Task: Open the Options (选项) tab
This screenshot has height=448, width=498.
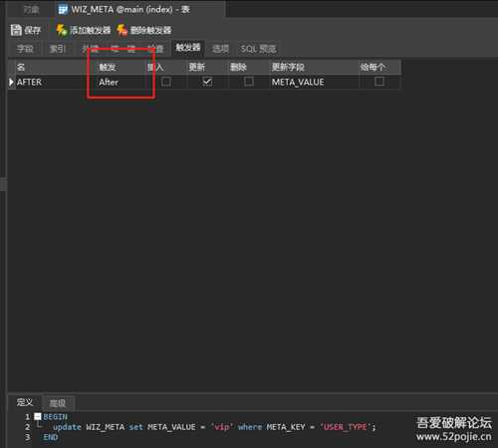Action: (220, 49)
